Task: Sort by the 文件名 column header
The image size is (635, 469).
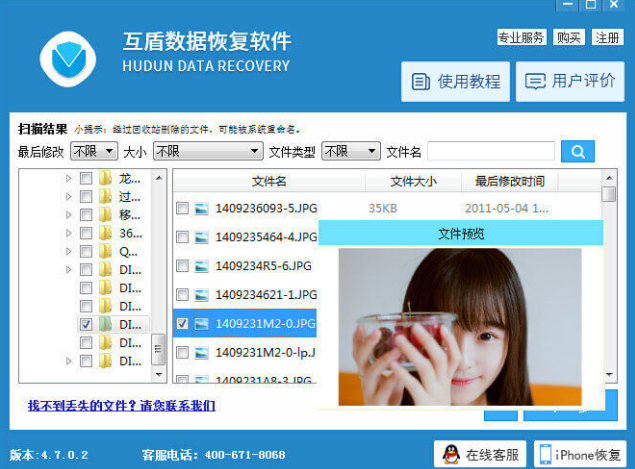Action: pos(268,181)
